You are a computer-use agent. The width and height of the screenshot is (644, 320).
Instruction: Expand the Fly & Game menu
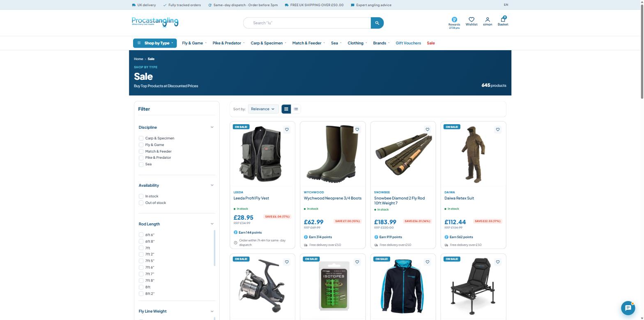[x=194, y=43]
